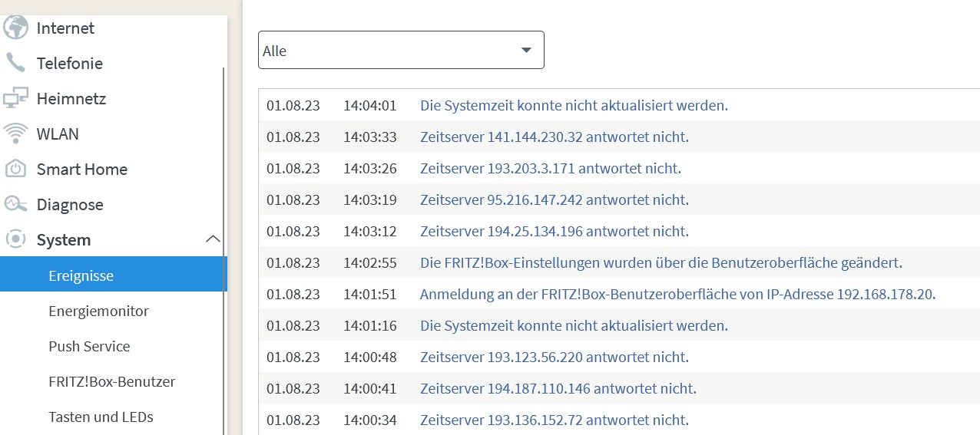Select the Zeitserver 141.144.230.32 event entry
Screen dimensions: 980x435
tap(554, 137)
